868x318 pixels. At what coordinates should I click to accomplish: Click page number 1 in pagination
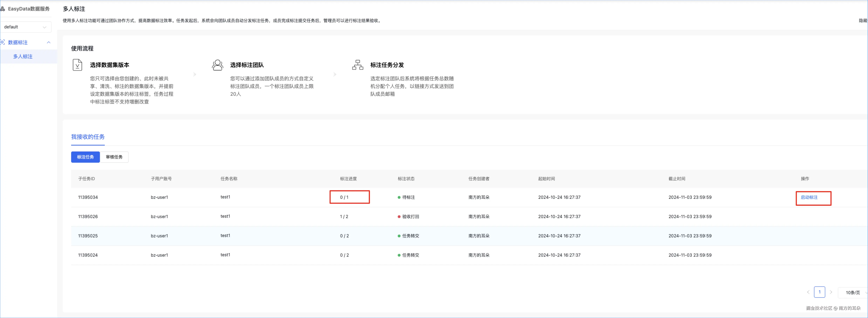819,292
